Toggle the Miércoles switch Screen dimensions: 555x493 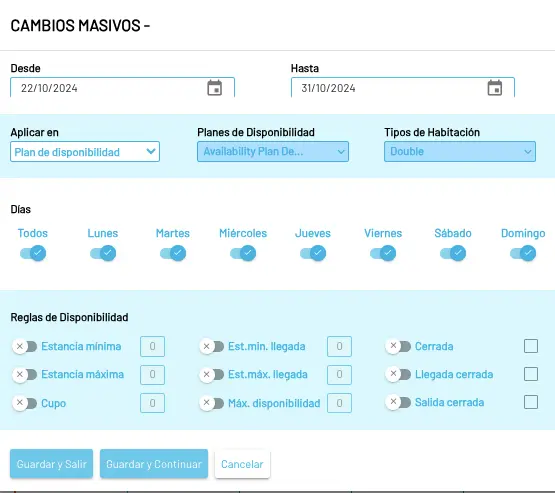click(x=243, y=253)
